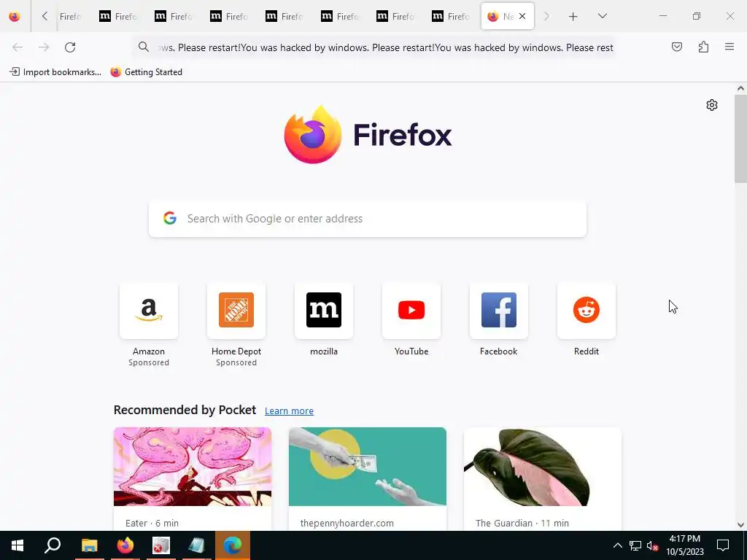Click Import bookmarks in bookmarks toolbar
Viewport: 747px width, 560px height.
point(55,72)
